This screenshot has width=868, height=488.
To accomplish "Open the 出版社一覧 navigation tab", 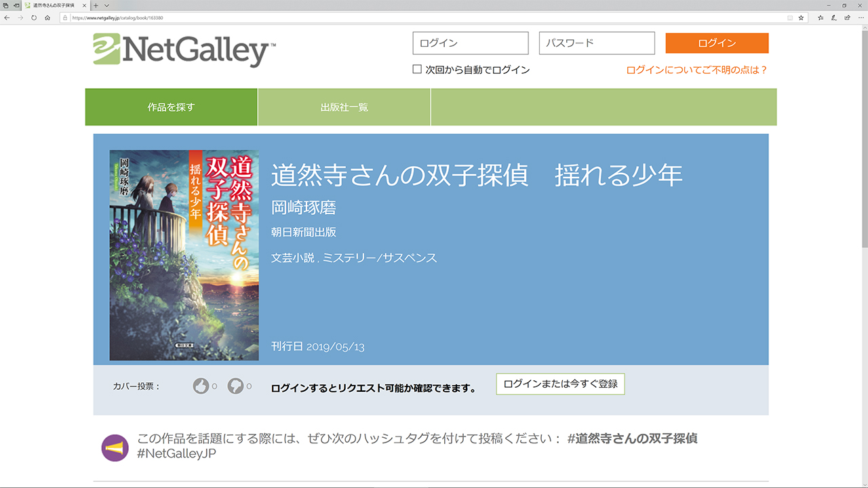I will pos(344,107).
